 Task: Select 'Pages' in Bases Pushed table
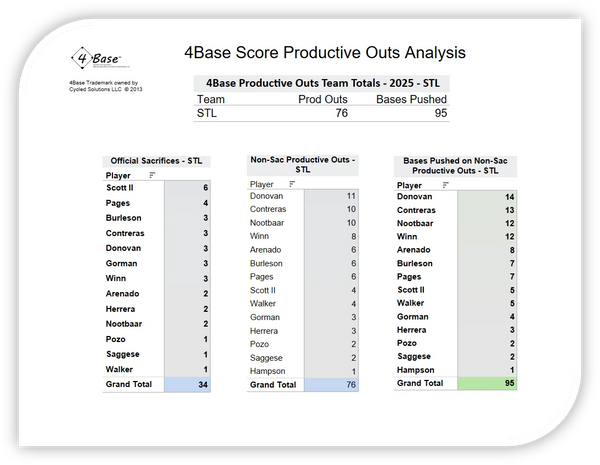pyautogui.click(x=409, y=277)
